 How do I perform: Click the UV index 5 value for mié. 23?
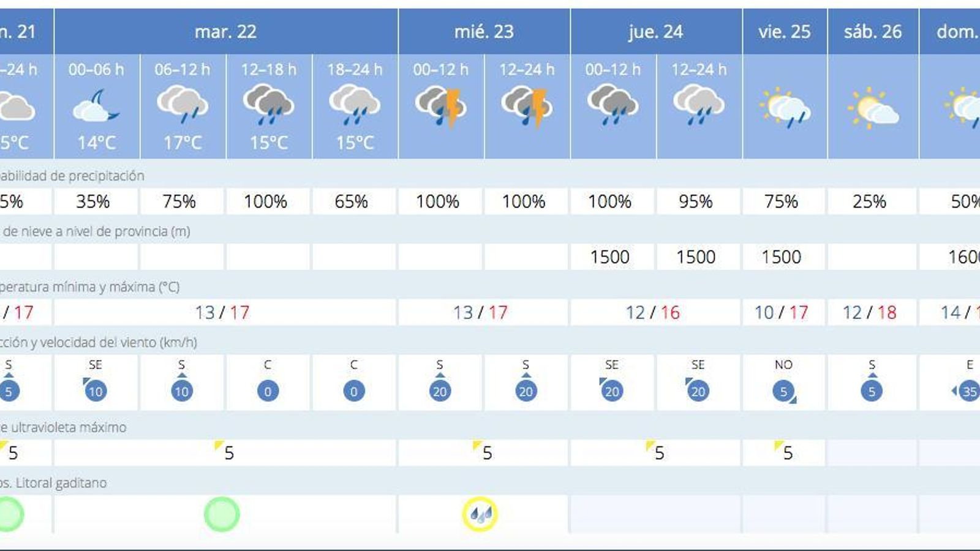pyautogui.click(x=486, y=453)
